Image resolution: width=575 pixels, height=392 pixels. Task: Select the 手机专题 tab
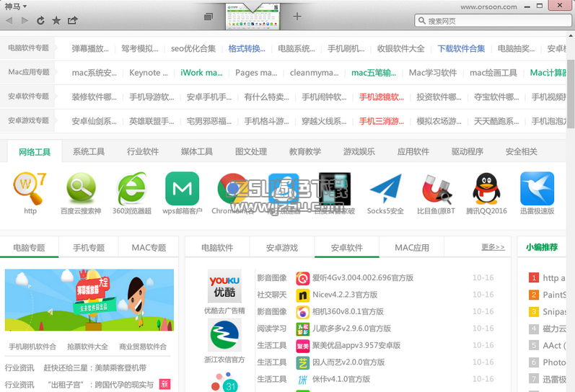tap(89, 248)
